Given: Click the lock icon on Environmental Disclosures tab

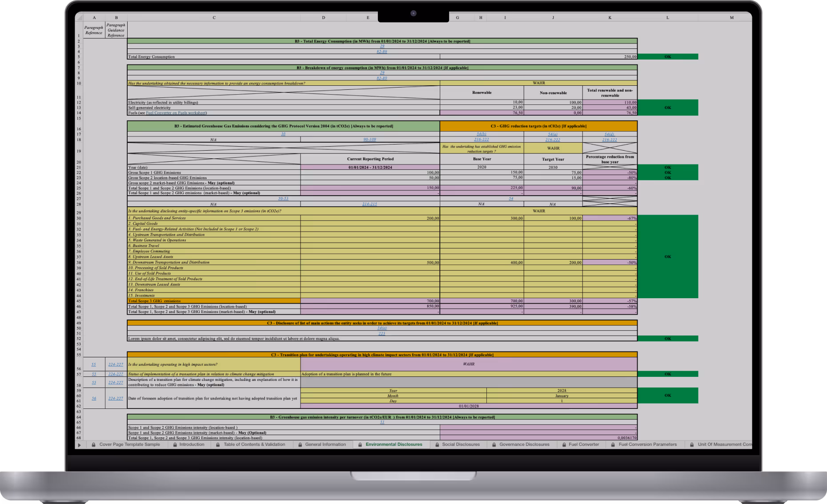Looking at the screenshot, I should click(359, 444).
